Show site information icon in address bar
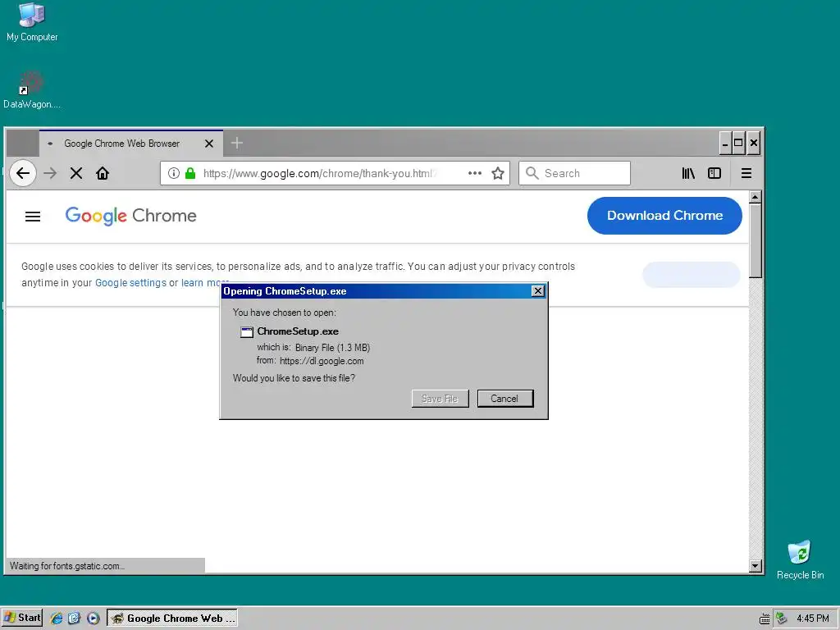 (x=174, y=173)
